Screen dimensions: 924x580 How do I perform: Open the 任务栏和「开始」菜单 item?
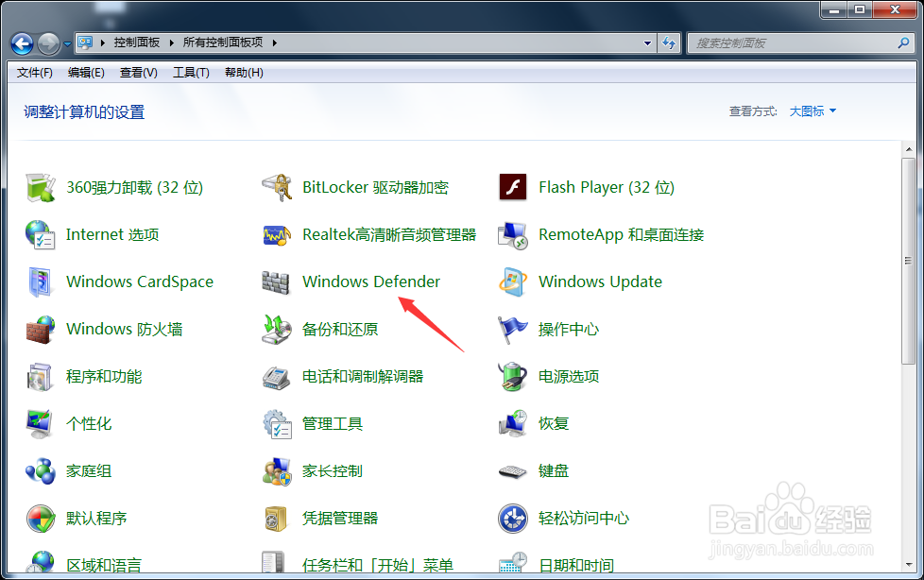tap(357, 563)
